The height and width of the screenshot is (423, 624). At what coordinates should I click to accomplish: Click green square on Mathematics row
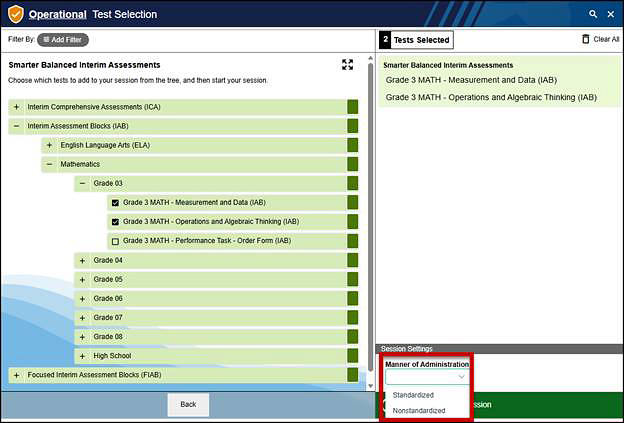(x=353, y=164)
